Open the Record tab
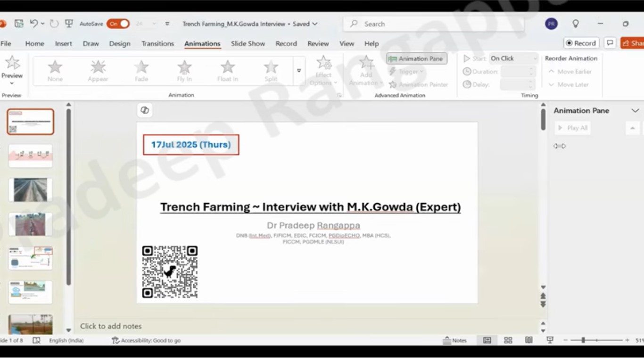The image size is (644, 362). [286, 43]
